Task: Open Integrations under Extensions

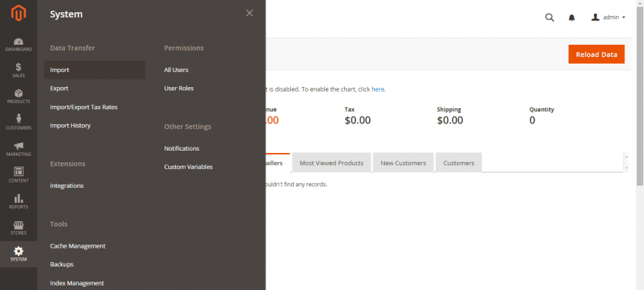Action: [67, 186]
